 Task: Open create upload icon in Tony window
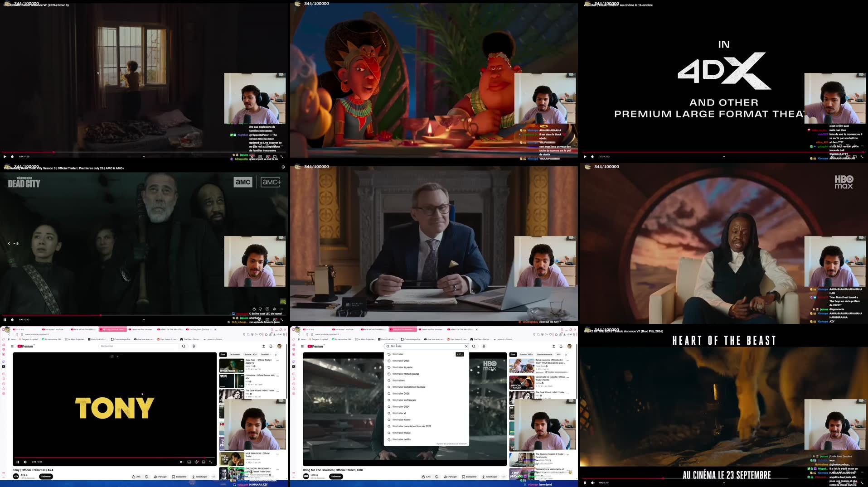[263, 346]
